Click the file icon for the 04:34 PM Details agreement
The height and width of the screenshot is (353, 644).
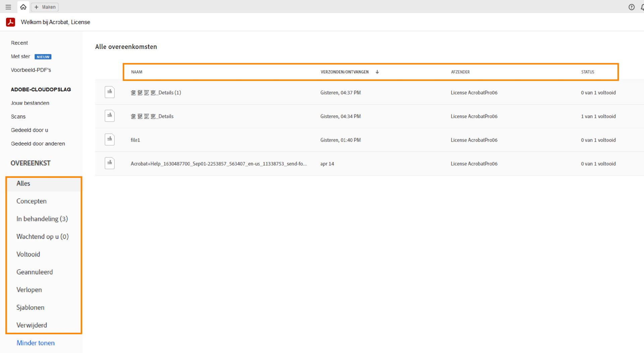point(110,116)
